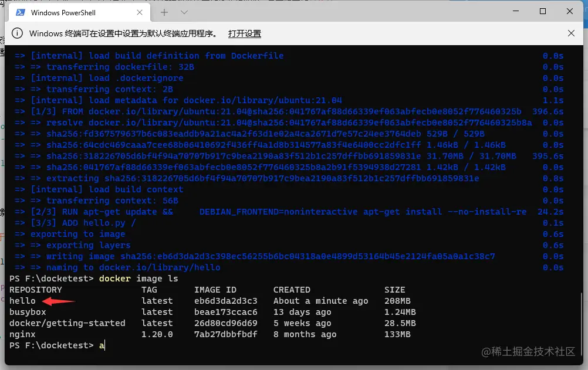Dismiss the default terminal info banner
This screenshot has width=588, height=370.
tap(571, 33)
